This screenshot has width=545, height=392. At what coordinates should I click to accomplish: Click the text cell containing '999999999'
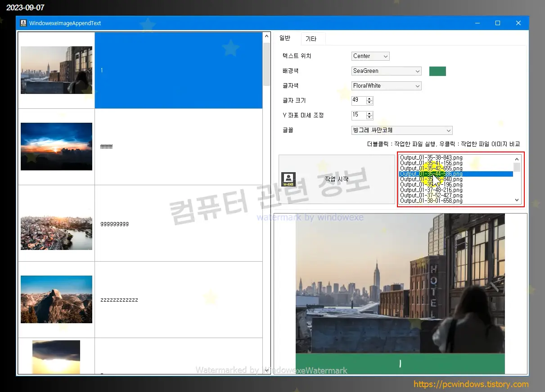pyautogui.click(x=179, y=223)
